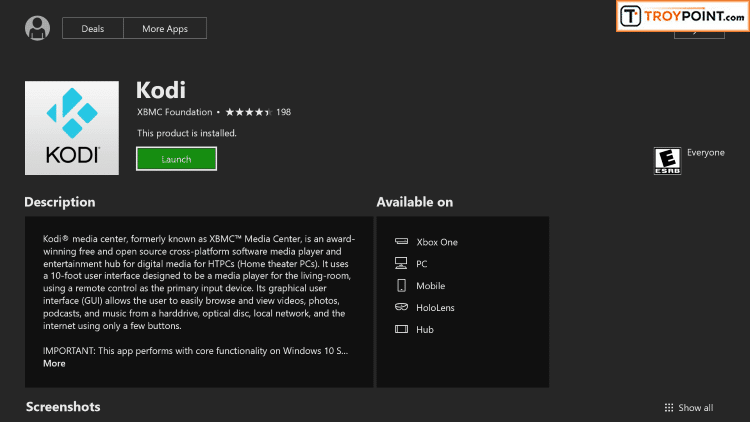
Task: Select the HoloLens platform label
Action: pyautogui.click(x=435, y=308)
